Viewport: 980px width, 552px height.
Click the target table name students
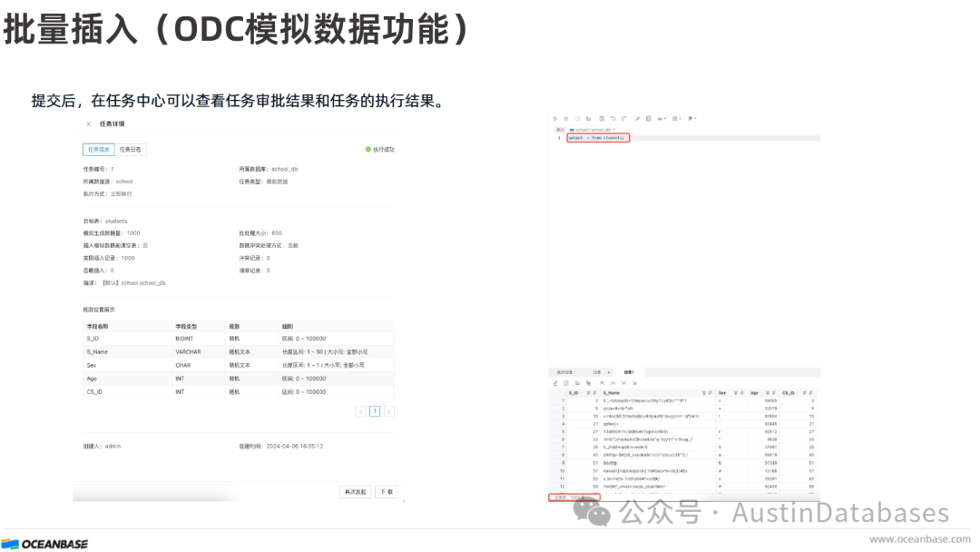116,221
